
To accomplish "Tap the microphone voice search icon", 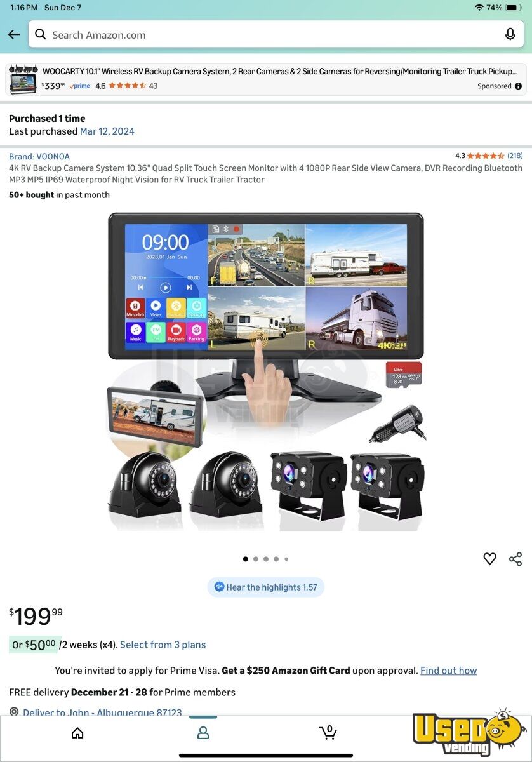I will 510,35.
